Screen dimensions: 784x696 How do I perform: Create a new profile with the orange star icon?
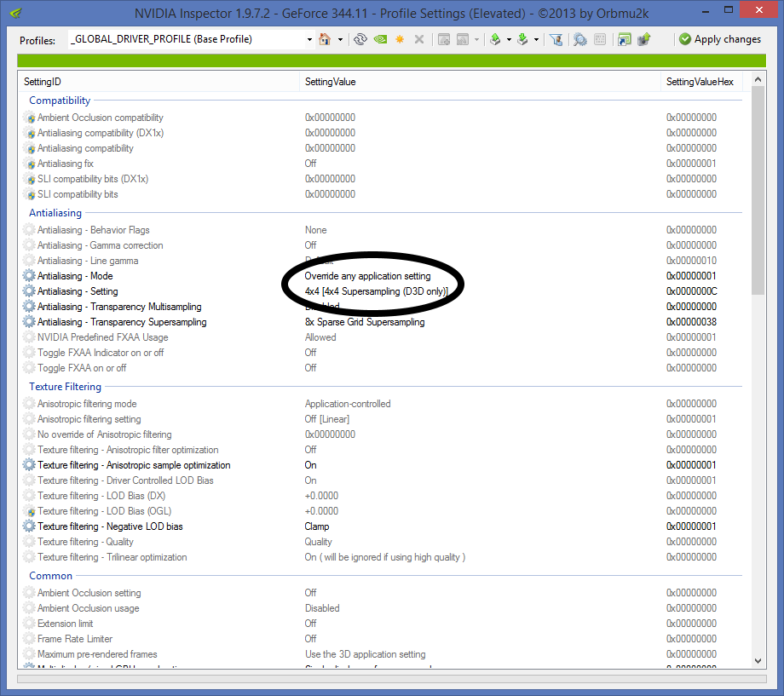(x=400, y=39)
